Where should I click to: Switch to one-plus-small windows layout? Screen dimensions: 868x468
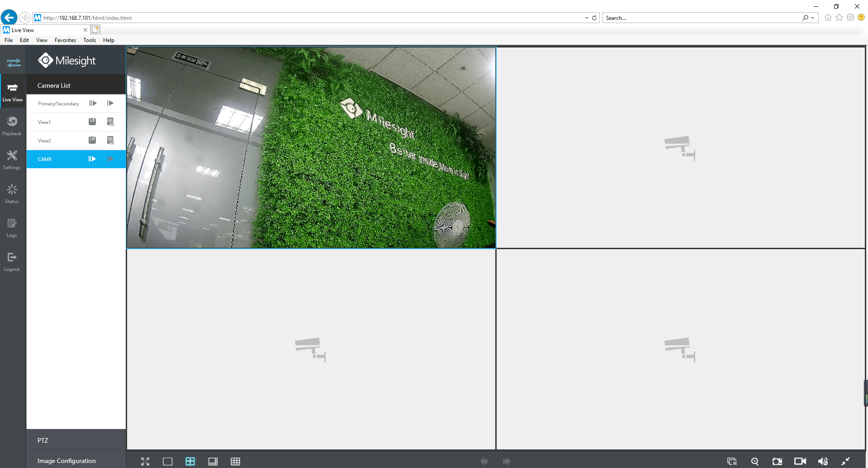point(213,461)
